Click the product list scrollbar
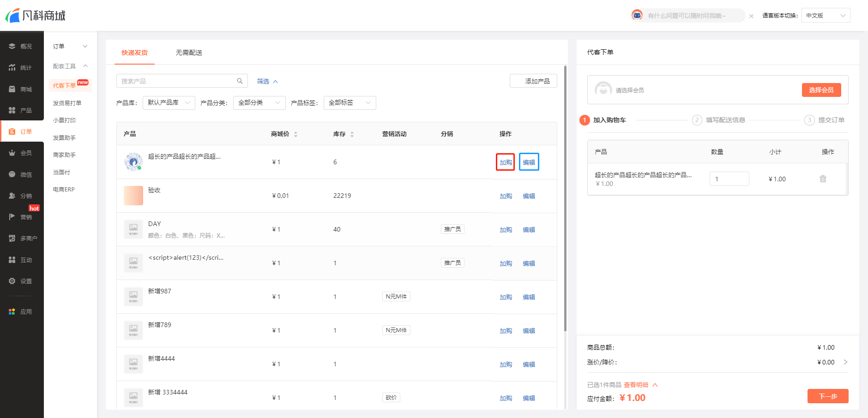Viewport: 868px width, 418px height. click(x=565, y=198)
